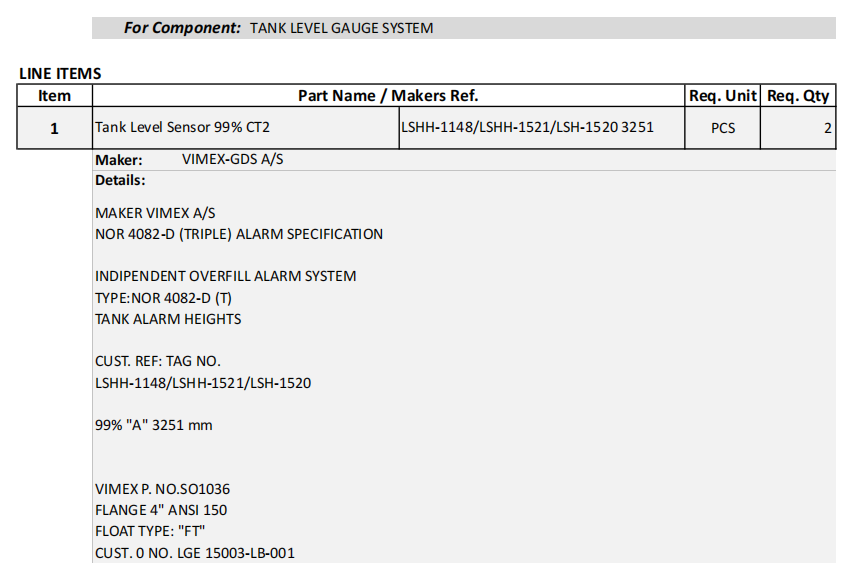Screen dimensions: 846x563
Task: Click the Tank Level Sensor 99% CT2 cell
Action: [x=183, y=128]
